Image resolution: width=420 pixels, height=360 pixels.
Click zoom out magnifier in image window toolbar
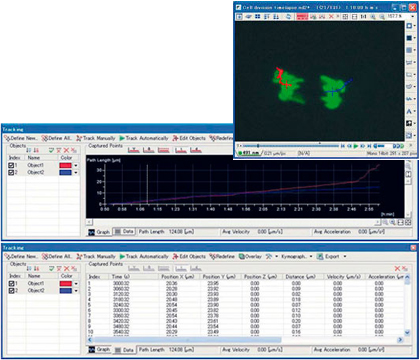[381, 16]
